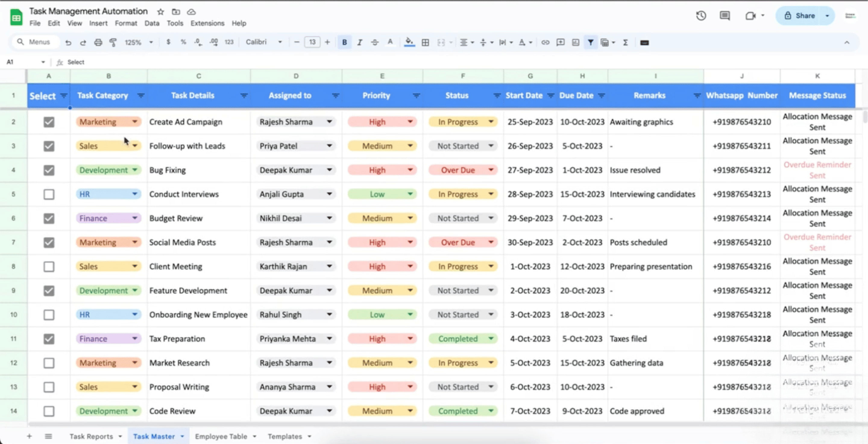Uncheck the Create Ad Campaign row checkbox
The height and width of the screenshot is (444, 868).
[49, 122]
